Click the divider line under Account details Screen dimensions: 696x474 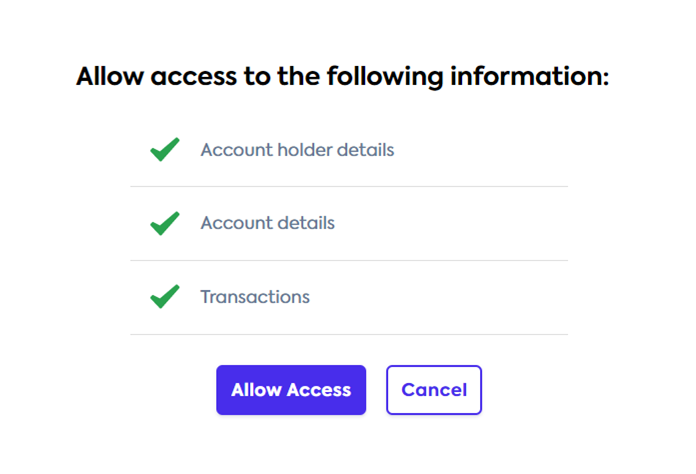[348, 260]
